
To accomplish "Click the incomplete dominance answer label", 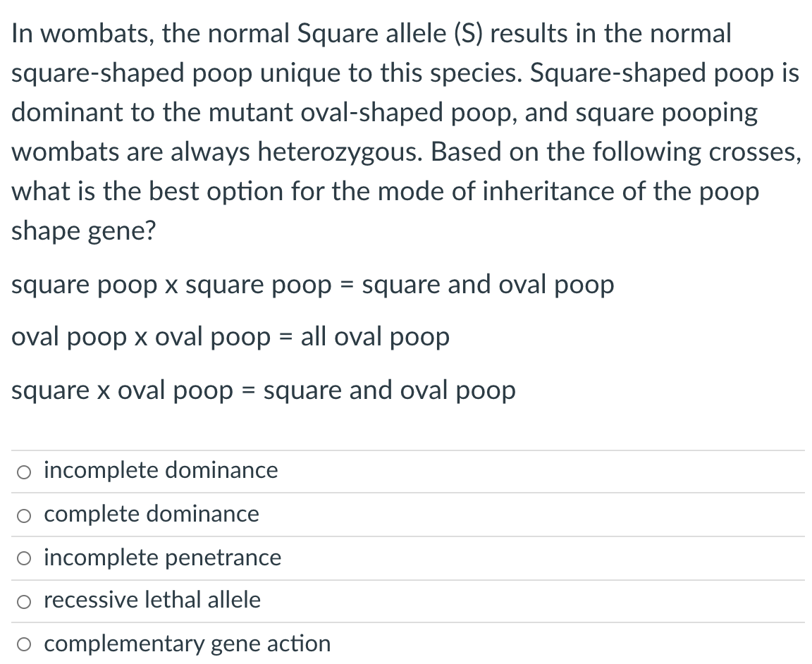I will click(x=160, y=470).
